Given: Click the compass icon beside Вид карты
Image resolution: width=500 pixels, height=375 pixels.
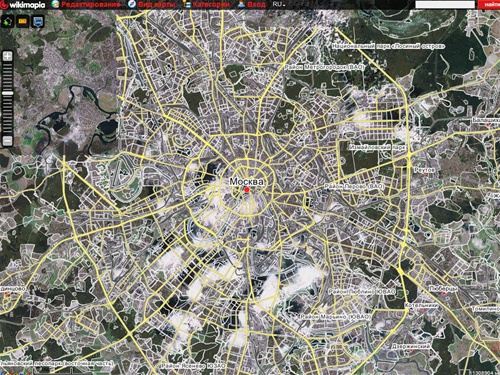Looking at the screenshot, I should (x=132, y=4).
